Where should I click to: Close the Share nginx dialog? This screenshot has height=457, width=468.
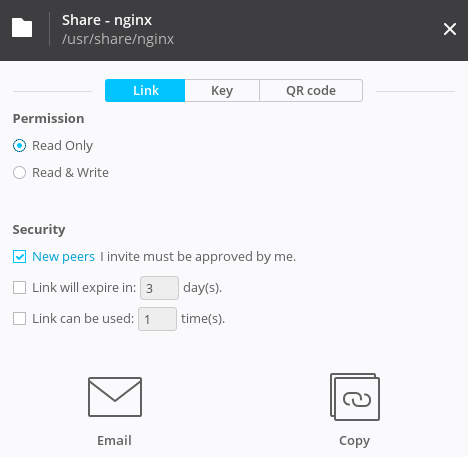(450, 29)
